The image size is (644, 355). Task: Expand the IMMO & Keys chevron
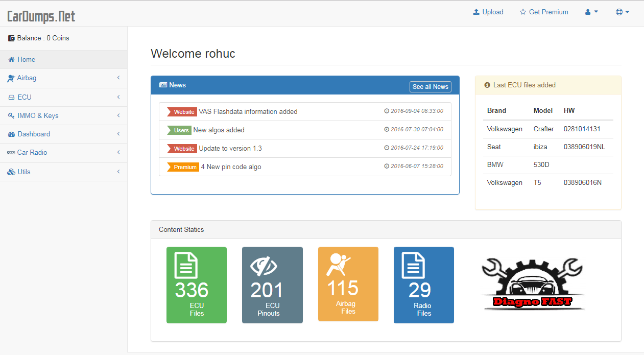(118, 115)
